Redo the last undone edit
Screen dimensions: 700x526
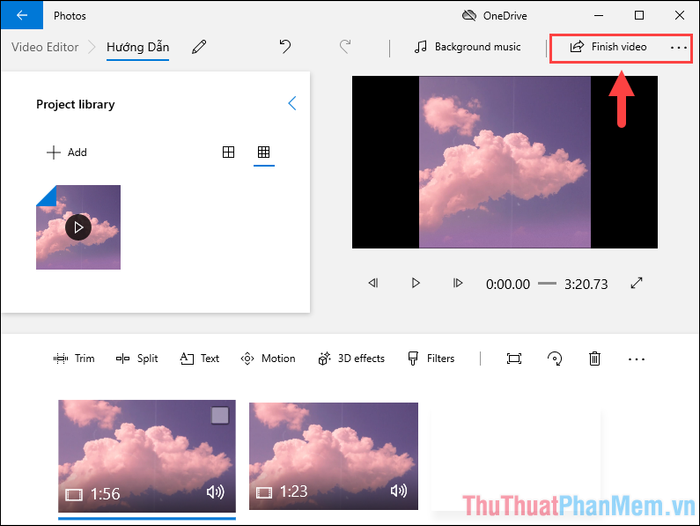click(x=345, y=46)
